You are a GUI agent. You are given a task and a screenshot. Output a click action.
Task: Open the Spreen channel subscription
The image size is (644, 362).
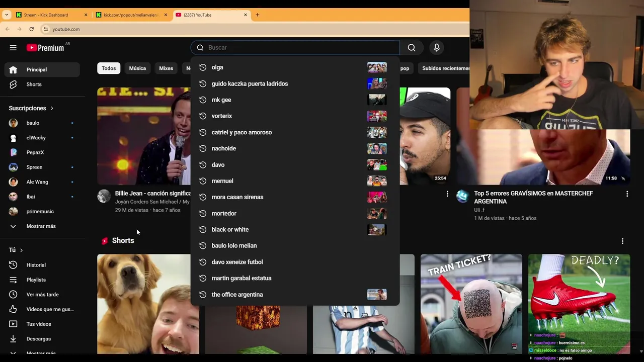(x=42, y=167)
